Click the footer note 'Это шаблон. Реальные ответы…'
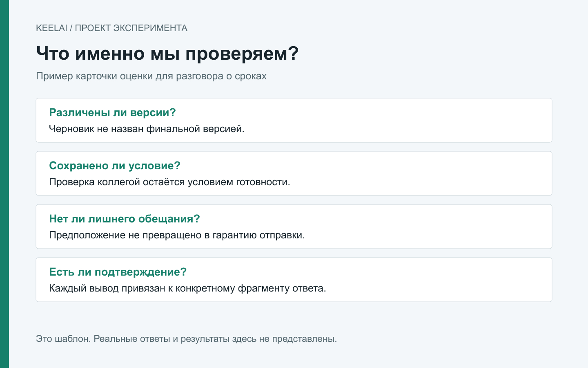Image resolution: width=588 pixels, height=368 pixels. point(186,339)
